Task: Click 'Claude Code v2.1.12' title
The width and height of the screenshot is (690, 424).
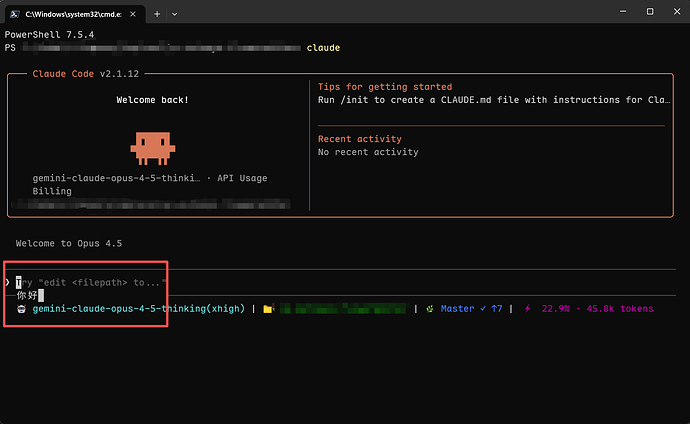Action: [x=85, y=74]
